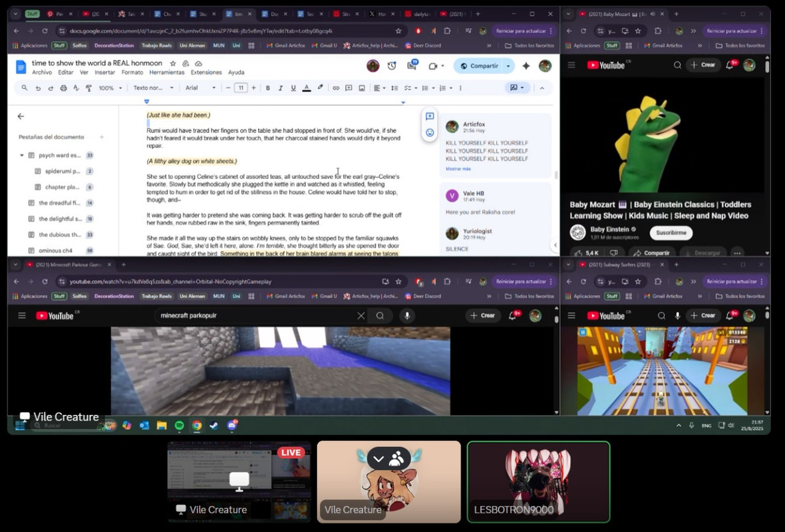Open text color picker in Docs toolbar
The width and height of the screenshot is (785, 532).
307,88
